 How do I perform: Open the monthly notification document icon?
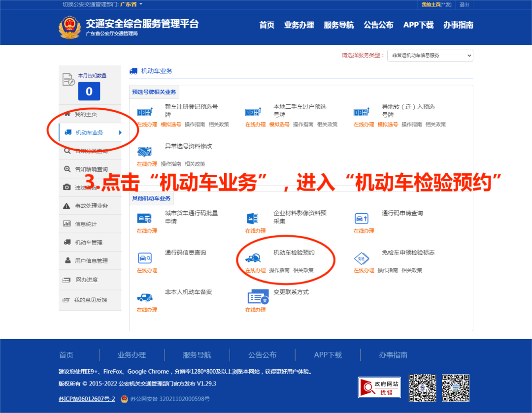[68, 79]
